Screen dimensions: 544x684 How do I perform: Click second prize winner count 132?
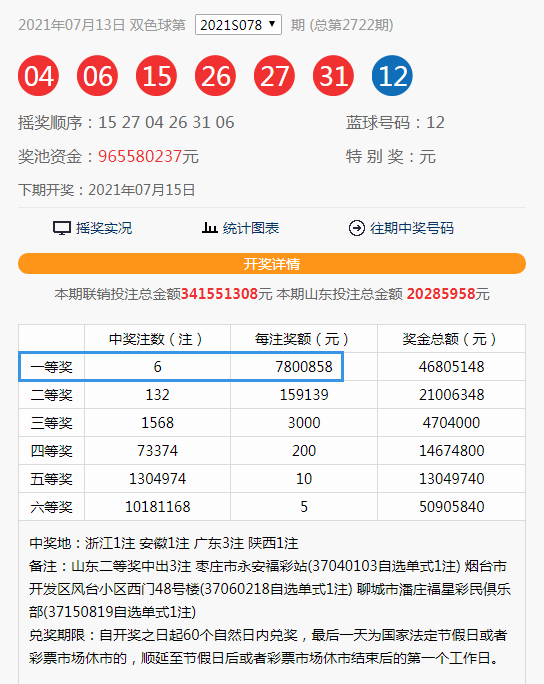157,395
